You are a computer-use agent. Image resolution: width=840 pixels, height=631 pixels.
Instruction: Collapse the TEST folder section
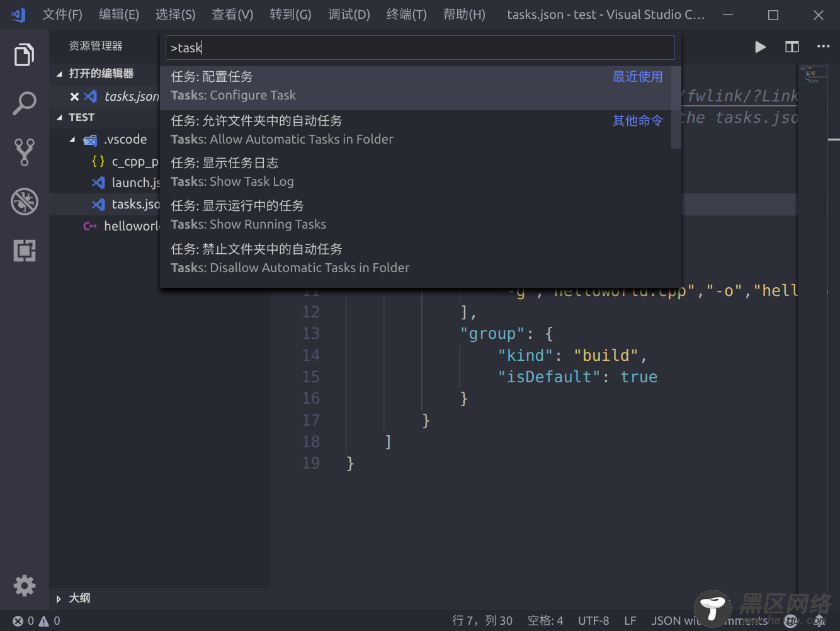click(59, 117)
